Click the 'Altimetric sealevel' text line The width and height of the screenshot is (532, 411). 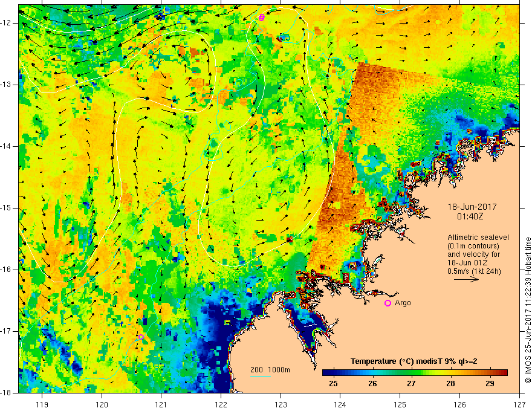[x=478, y=238]
